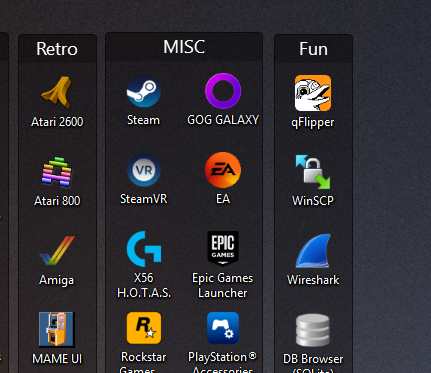Image resolution: width=431 pixels, height=373 pixels.
Task: Launch the X56 H.O.T.A.S. Logitech icon
Action: 144,249
